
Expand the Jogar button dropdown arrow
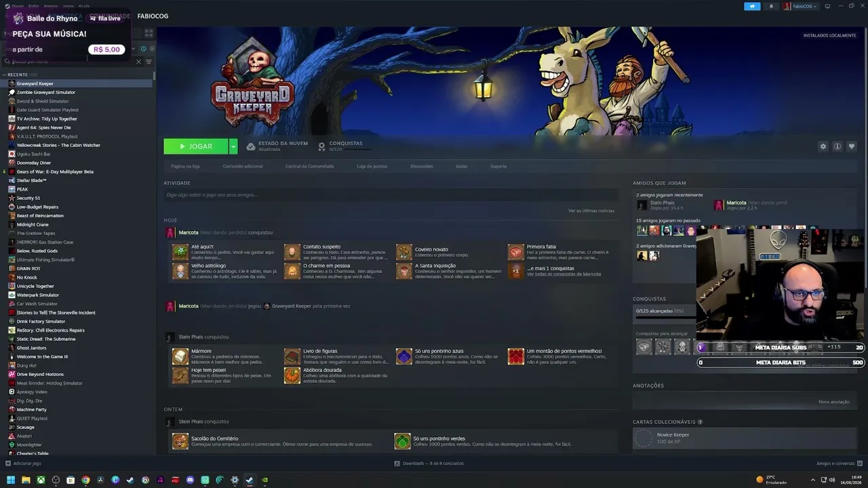233,146
